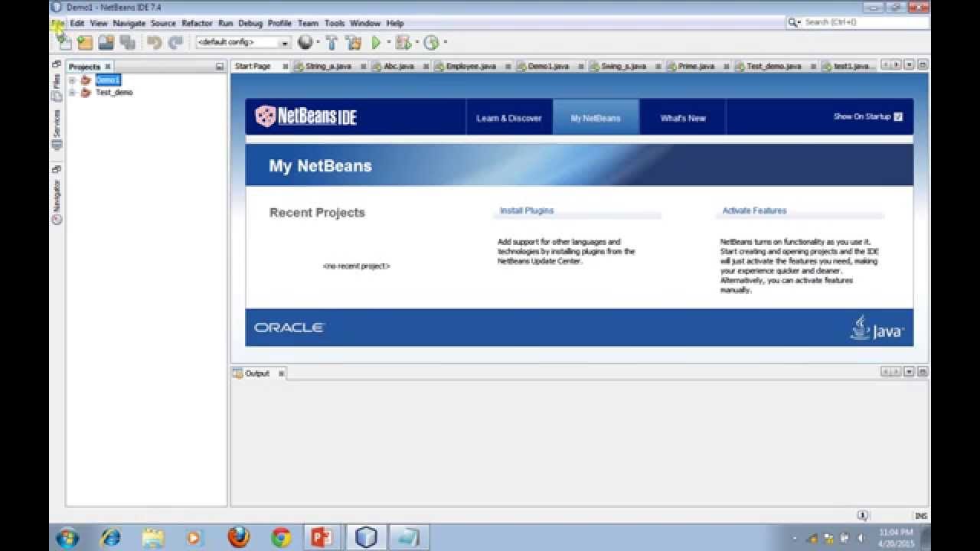Open the Edit menu
This screenshot has width=980, height=551.
pos(77,23)
